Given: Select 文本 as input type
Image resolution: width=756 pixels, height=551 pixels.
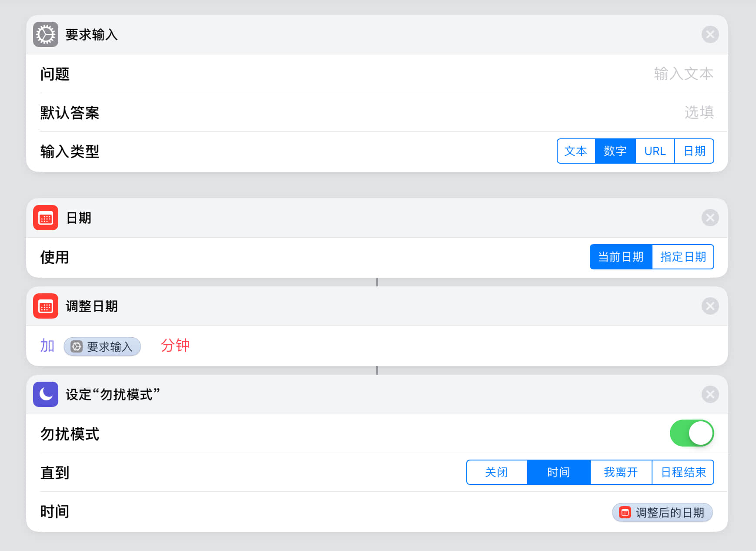Looking at the screenshot, I should (x=576, y=151).
